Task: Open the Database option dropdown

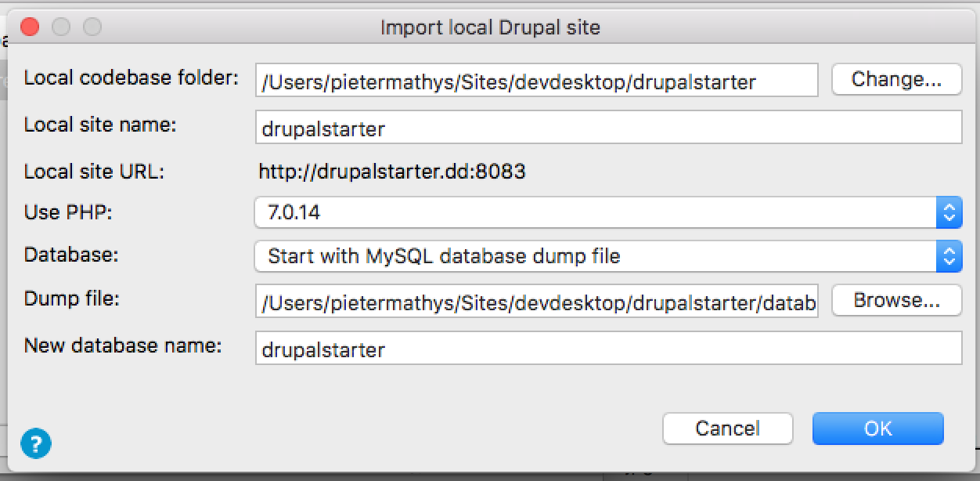Action: 608,256
